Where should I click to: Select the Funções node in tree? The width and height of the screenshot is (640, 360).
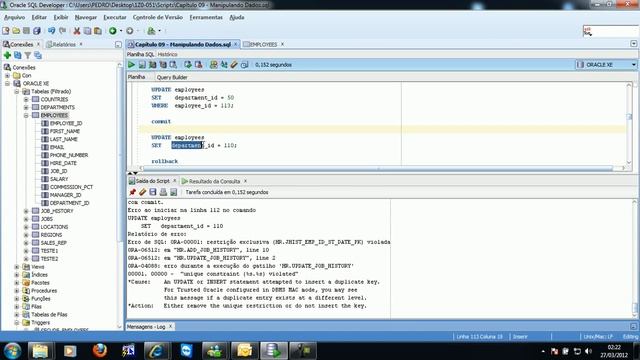pyautogui.click(x=40, y=299)
